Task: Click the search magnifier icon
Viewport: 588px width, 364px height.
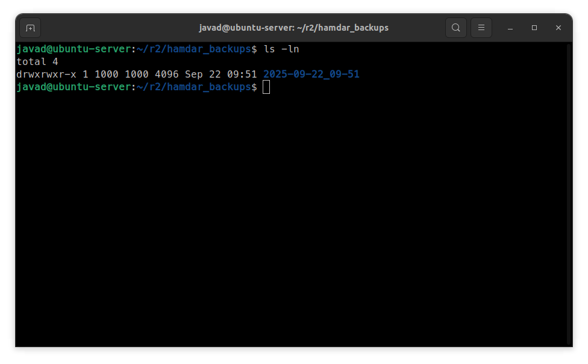Action: 456,28
